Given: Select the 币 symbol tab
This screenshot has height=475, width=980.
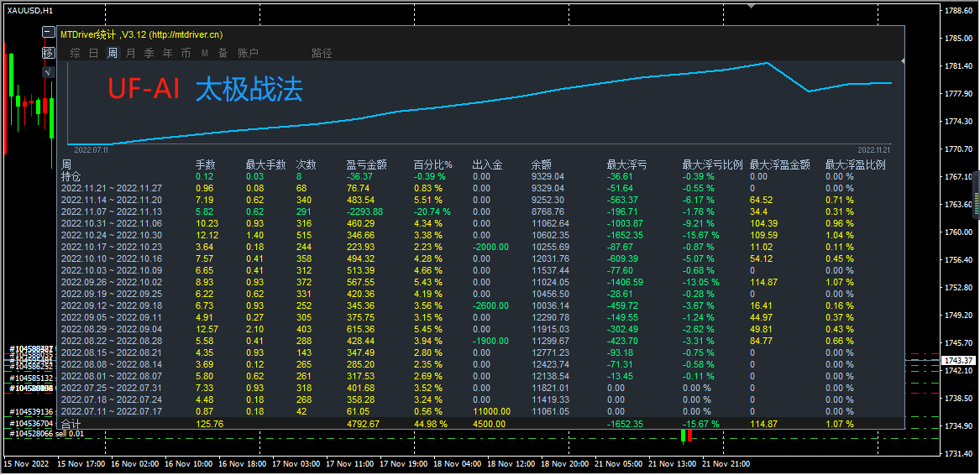Looking at the screenshot, I should (186, 53).
